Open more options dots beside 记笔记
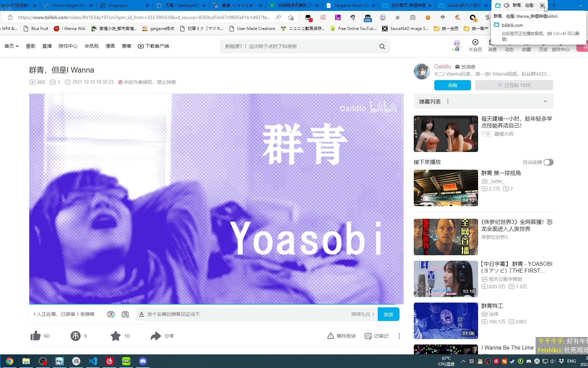This screenshot has height=368, width=588. (399, 336)
